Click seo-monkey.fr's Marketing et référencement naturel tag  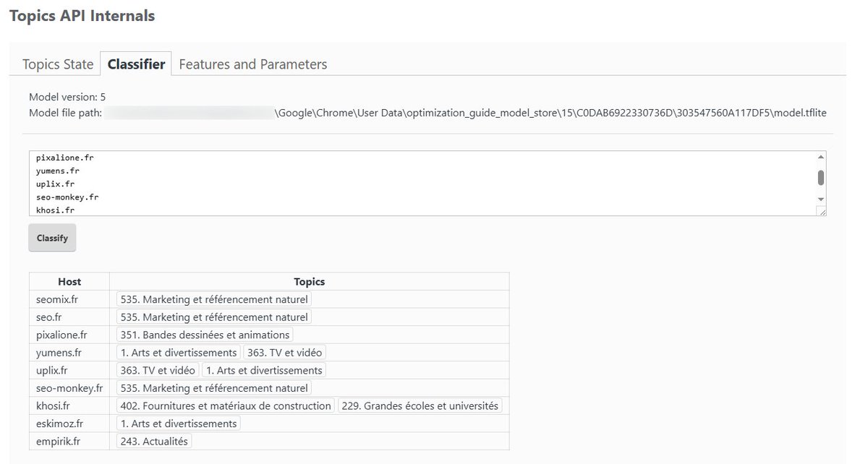click(214, 388)
